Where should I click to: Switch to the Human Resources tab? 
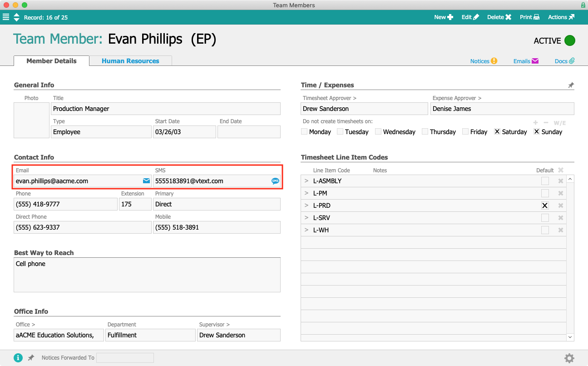pyautogui.click(x=130, y=61)
